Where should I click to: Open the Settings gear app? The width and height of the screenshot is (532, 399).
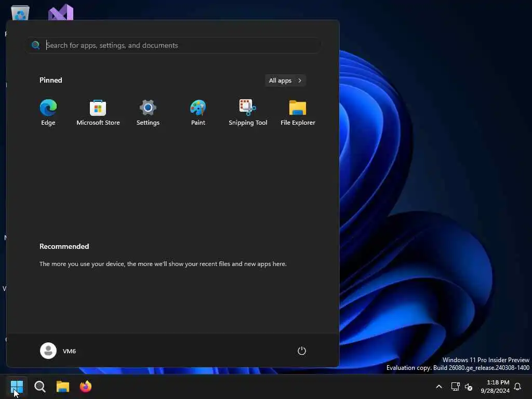point(148,112)
